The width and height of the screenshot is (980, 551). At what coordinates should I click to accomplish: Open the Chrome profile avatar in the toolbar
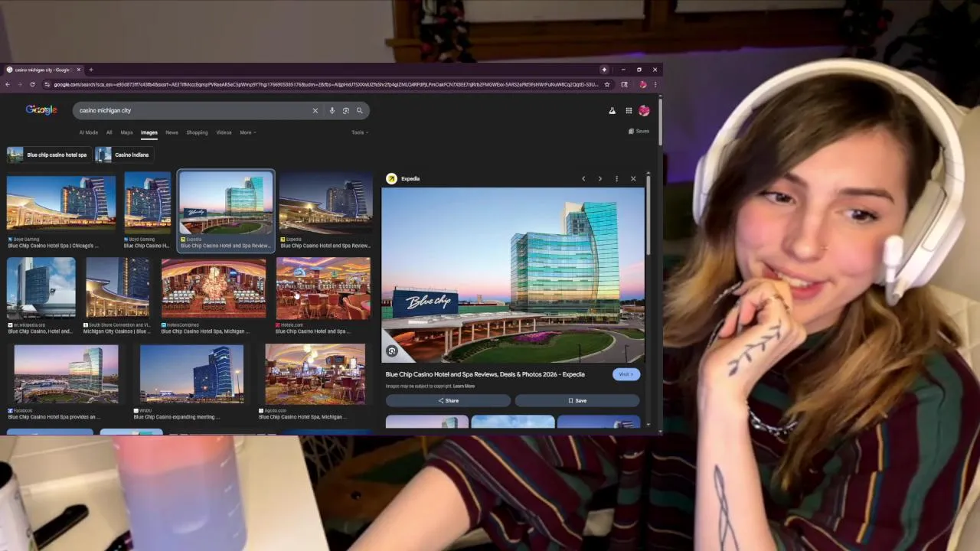point(642,84)
